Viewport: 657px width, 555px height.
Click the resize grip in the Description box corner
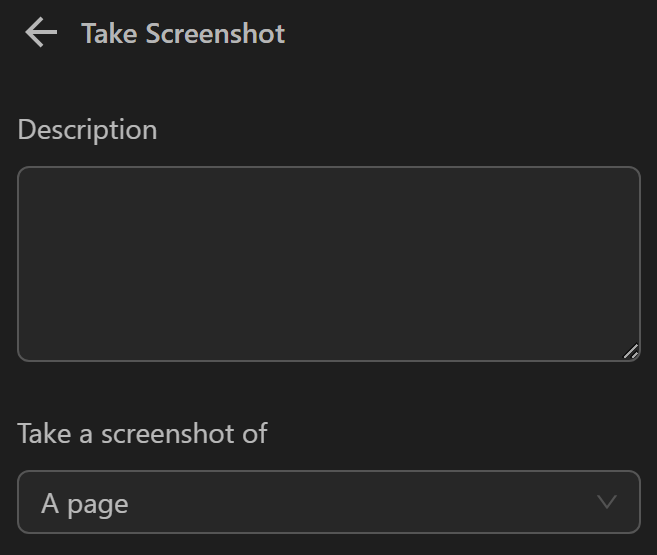(630, 351)
